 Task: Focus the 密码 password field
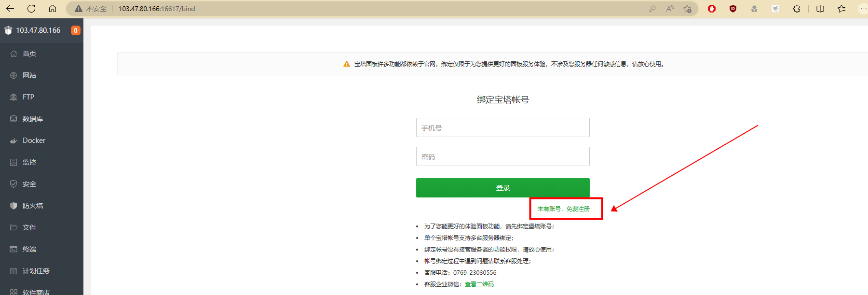502,156
